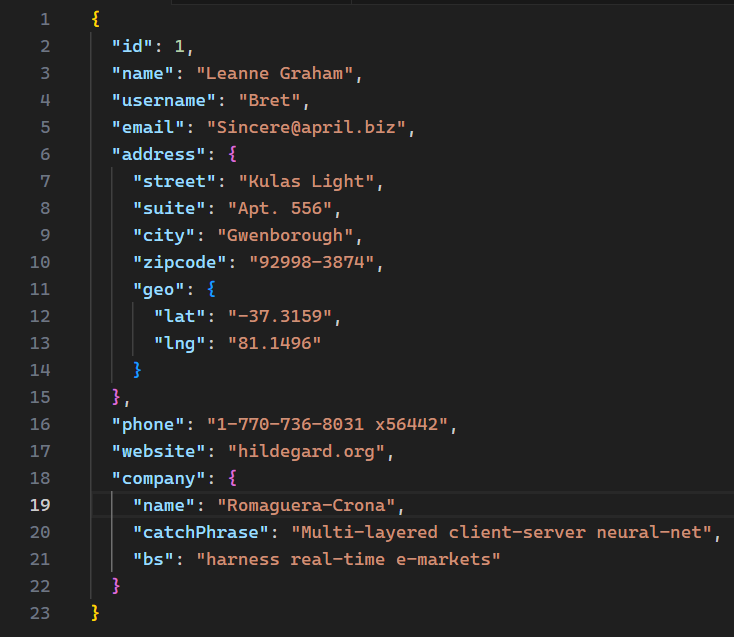The image size is (734, 637).
Task: Select the email value "Sincere@april.biz"
Action: [x=306, y=127]
